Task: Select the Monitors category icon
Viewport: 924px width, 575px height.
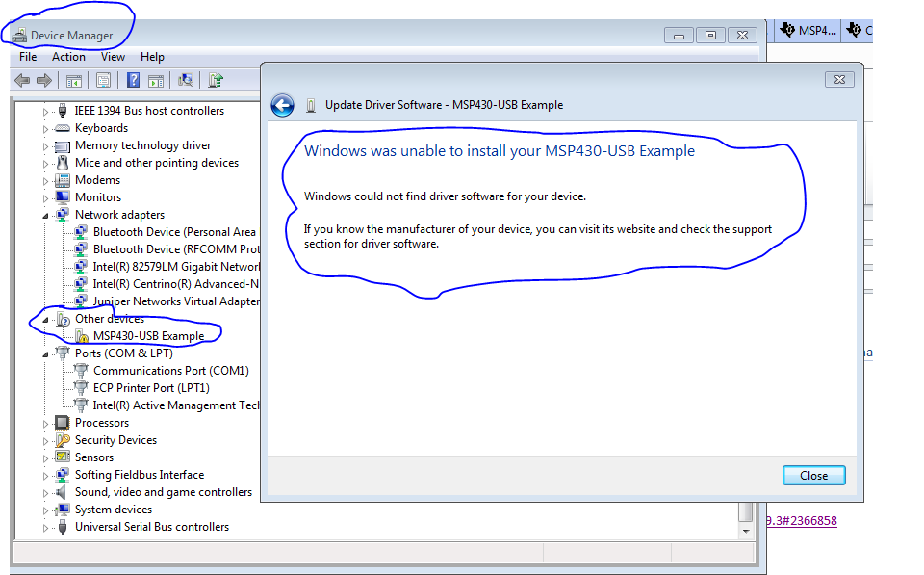Action: [x=63, y=197]
